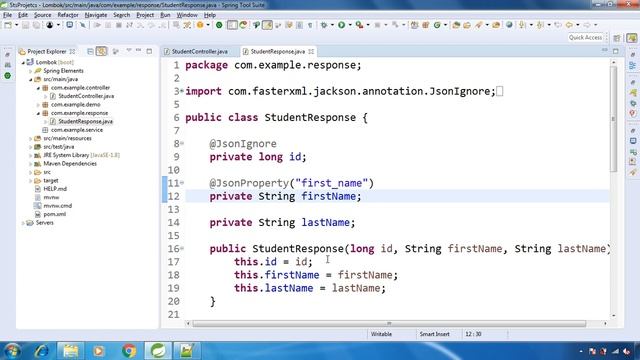The height and width of the screenshot is (360, 640).
Task: Select pom.xml in Project Explorer
Action: [x=54, y=214]
